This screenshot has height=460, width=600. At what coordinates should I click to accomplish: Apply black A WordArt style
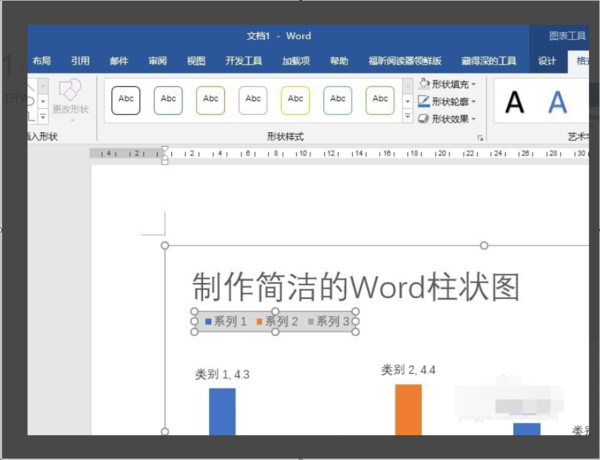(x=514, y=101)
